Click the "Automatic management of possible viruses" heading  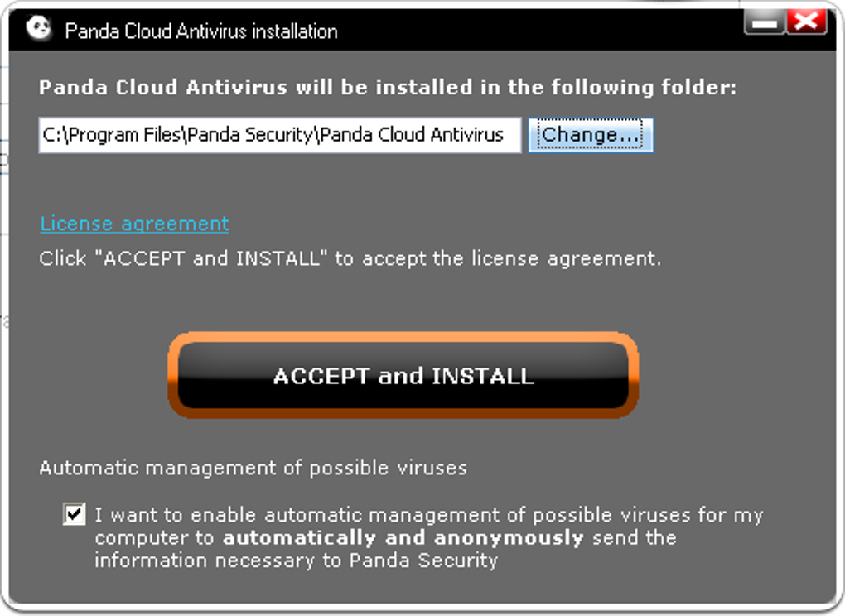coord(253,468)
